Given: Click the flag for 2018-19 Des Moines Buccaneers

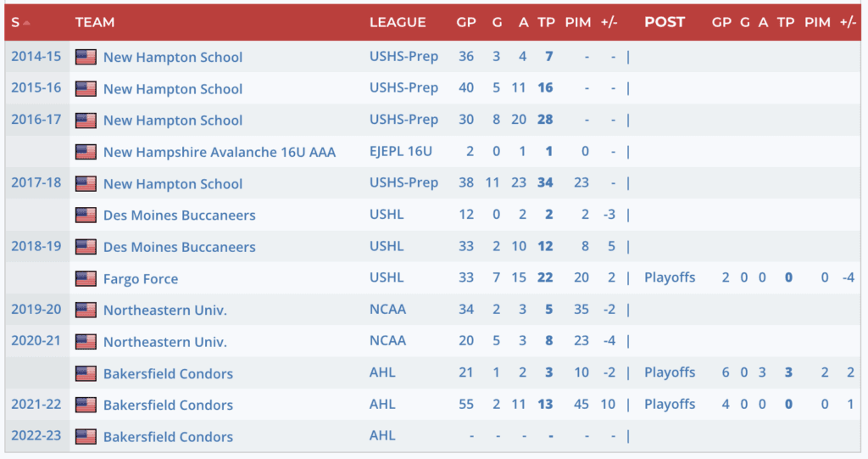Looking at the screenshot, I should (x=86, y=247).
